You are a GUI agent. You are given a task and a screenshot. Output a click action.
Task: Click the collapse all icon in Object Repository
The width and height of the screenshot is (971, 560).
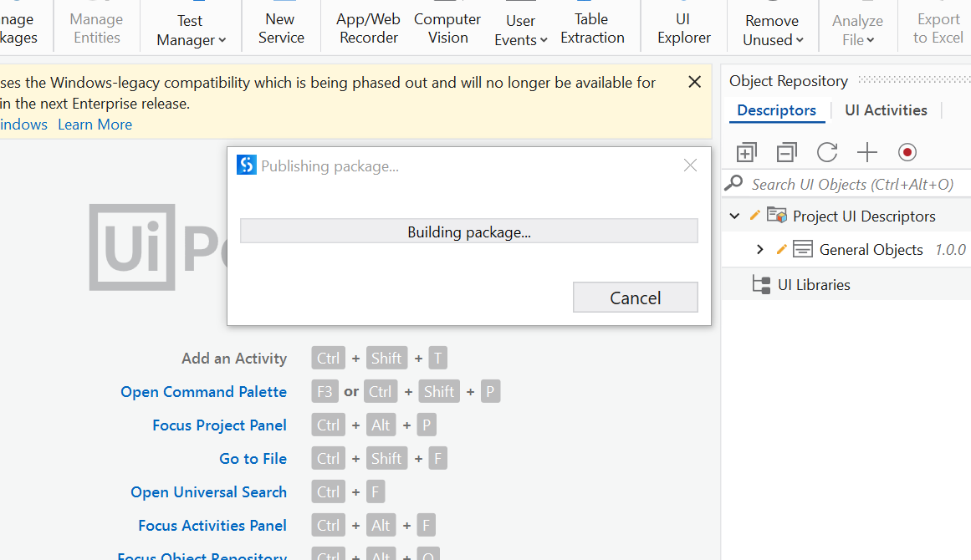(786, 152)
